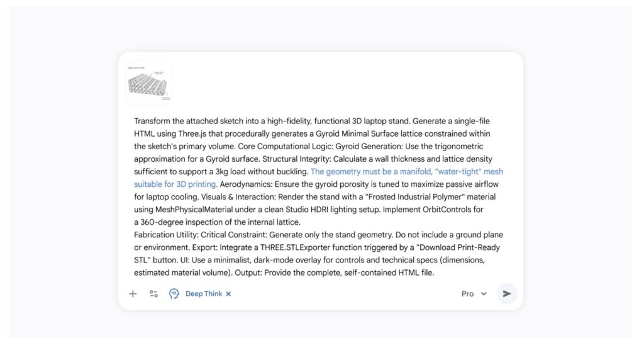Image resolution: width=644 pixels, height=338 pixels.
Task: Click the plus icon to add attachments
Action: tap(133, 294)
